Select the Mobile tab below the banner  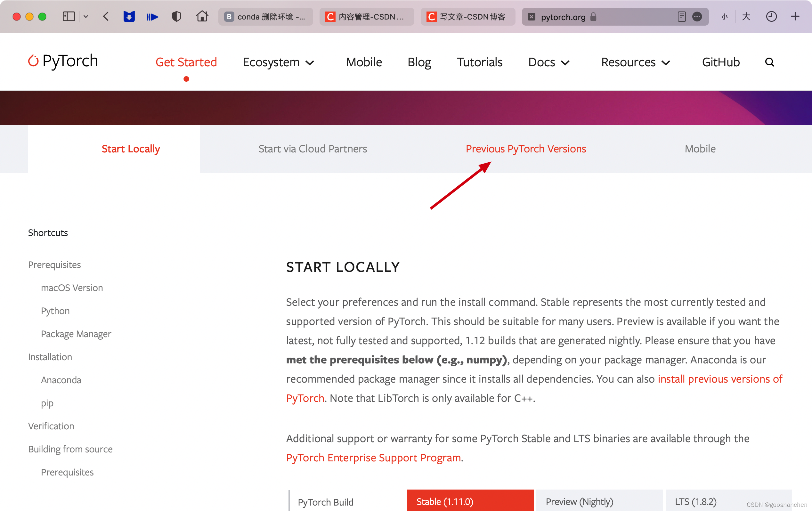[x=700, y=149]
